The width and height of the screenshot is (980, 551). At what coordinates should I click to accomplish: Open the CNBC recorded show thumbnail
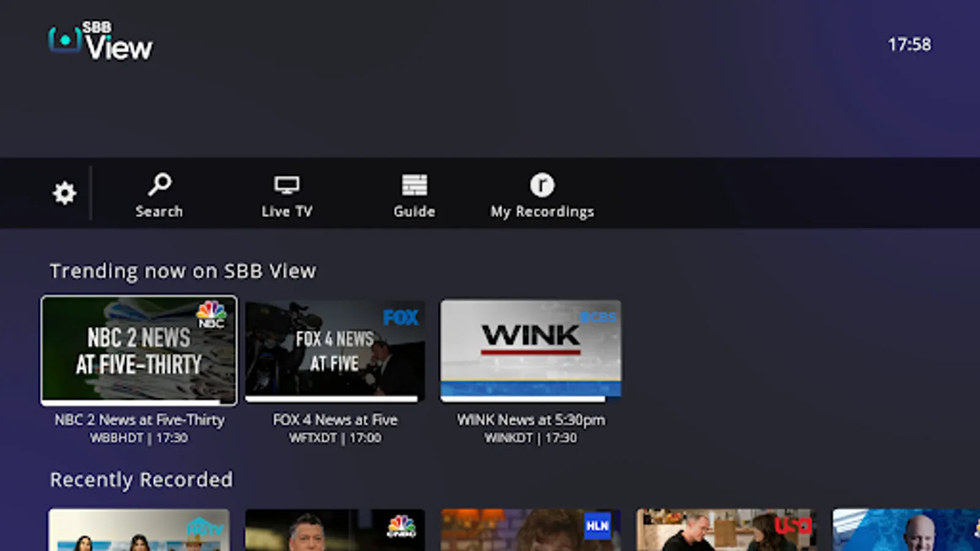[335, 530]
